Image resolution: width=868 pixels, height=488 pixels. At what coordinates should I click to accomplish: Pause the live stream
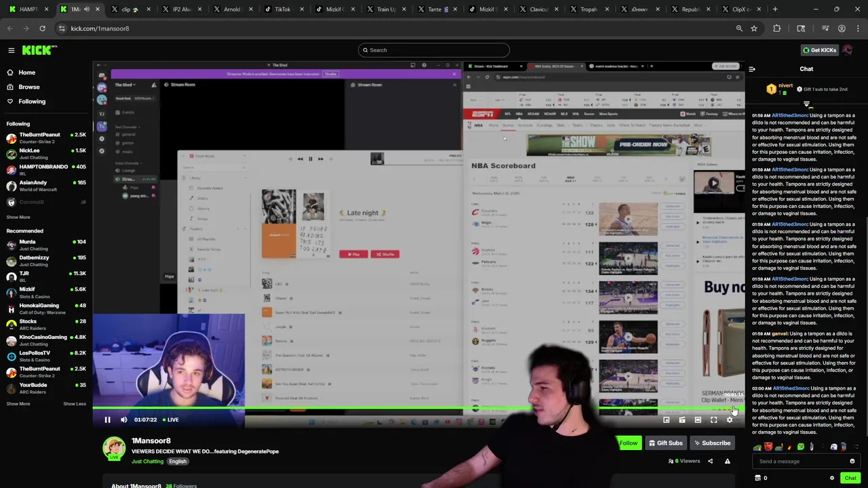tap(107, 420)
